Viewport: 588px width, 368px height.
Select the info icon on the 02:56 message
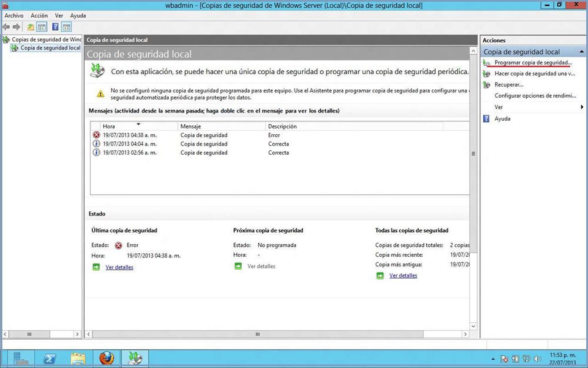click(96, 152)
